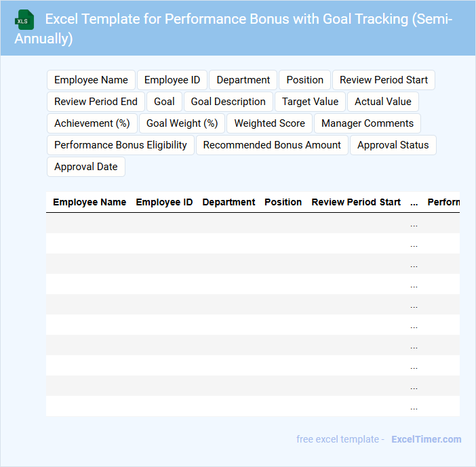Click the Review Period Start column header
This screenshot has height=467, width=476.
[356, 202]
